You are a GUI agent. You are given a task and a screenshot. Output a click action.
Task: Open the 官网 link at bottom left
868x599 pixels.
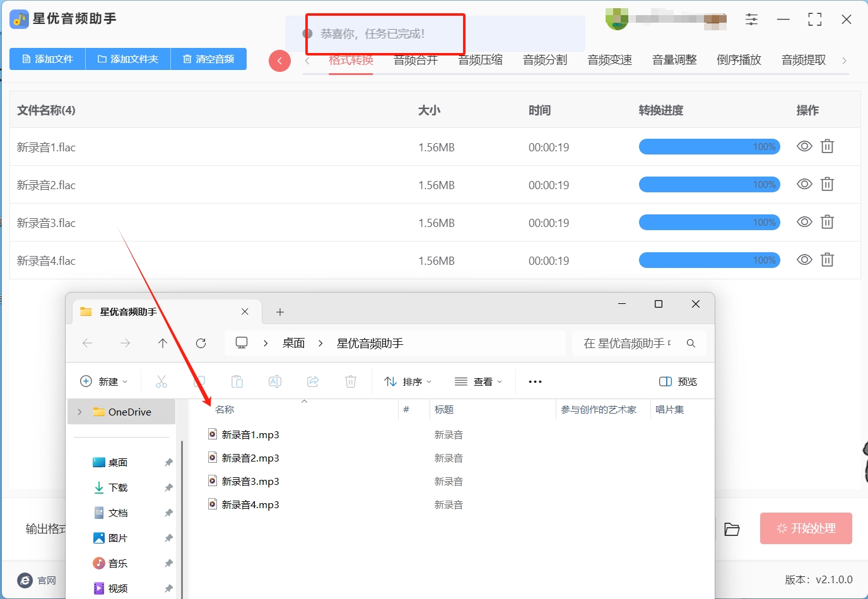pos(37,580)
